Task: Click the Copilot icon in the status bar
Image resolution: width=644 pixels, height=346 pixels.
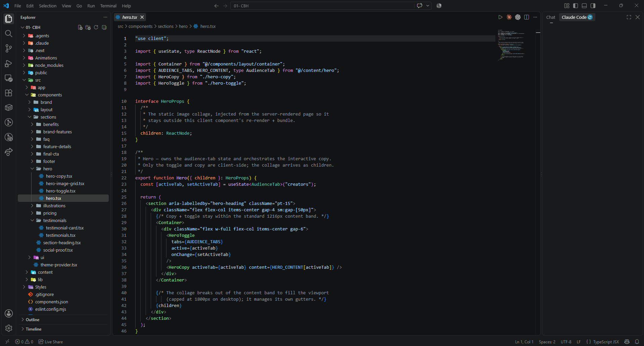Action: tap(627, 342)
